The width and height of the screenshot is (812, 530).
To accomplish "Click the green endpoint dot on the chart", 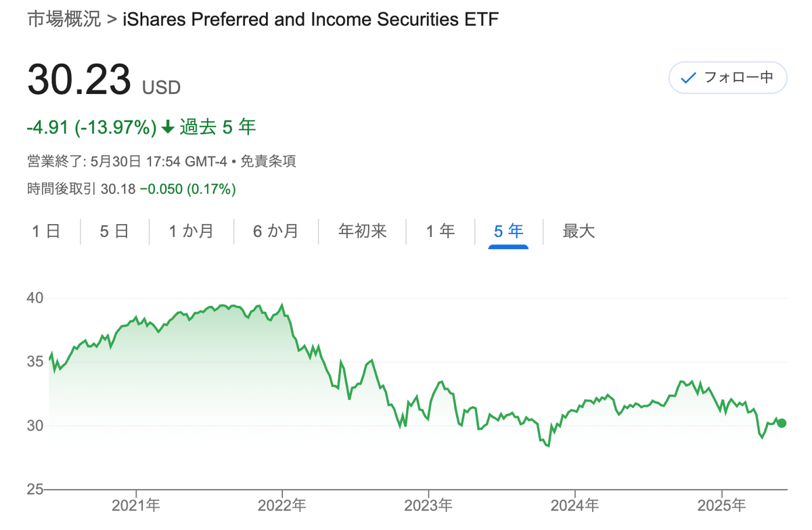I will point(782,423).
